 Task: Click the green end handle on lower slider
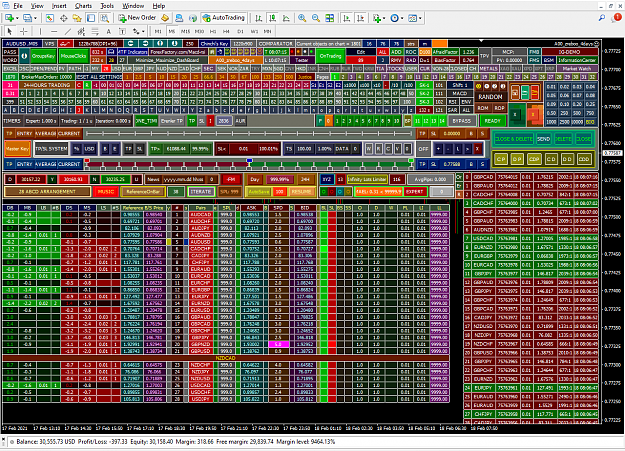click(x=411, y=160)
